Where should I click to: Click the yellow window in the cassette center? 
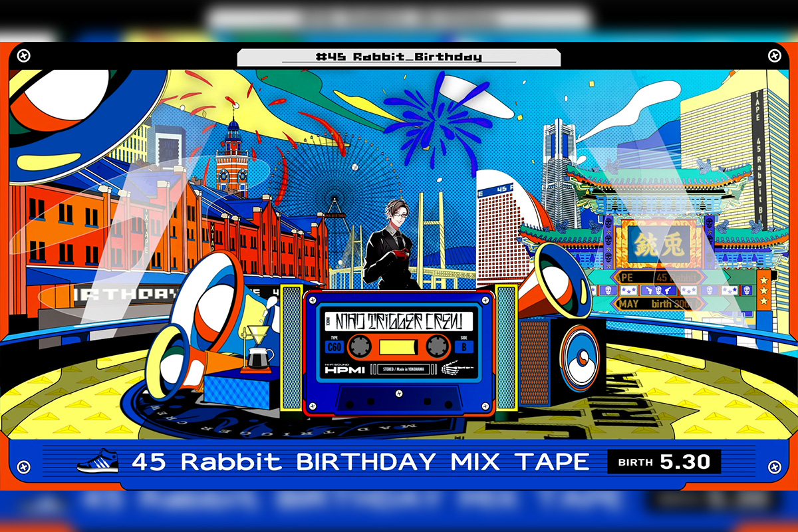tap(399, 346)
